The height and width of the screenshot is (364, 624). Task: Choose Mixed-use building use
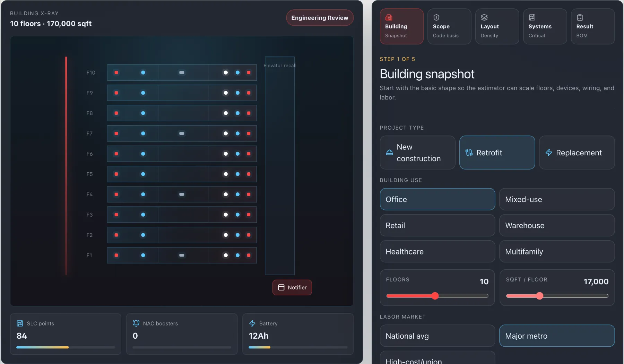557,199
